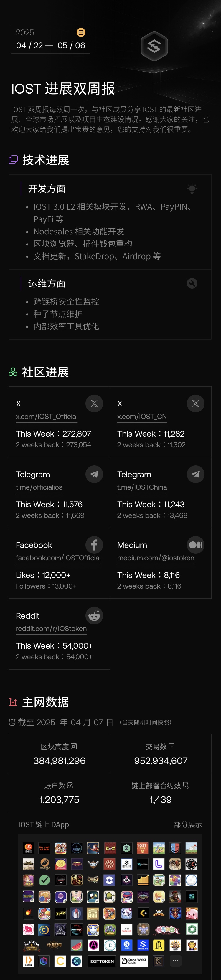Image resolution: width=221 pixels, height=980 pixels.
Task: Click the wrench icon next to 运维方面
Action: pos(192,283)
